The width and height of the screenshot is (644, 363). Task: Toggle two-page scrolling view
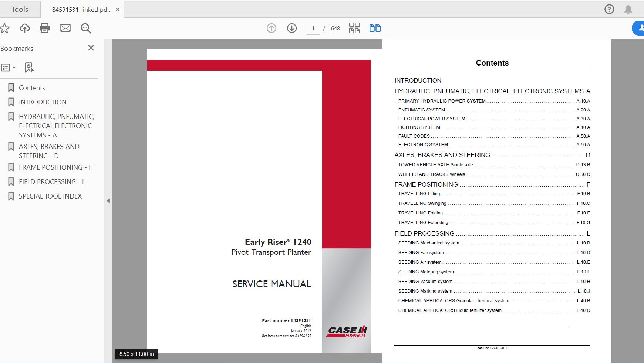click(375, 28)
